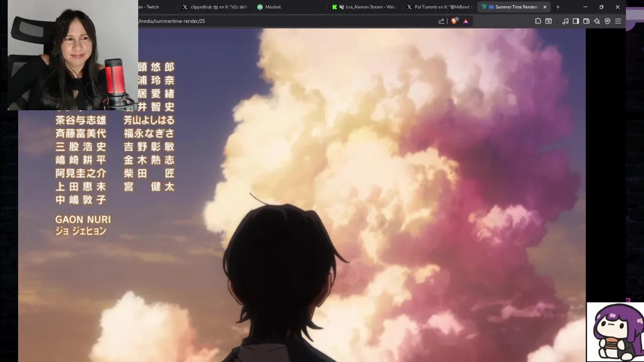Click the credit name 茶谷与志雄

(81, 120)
